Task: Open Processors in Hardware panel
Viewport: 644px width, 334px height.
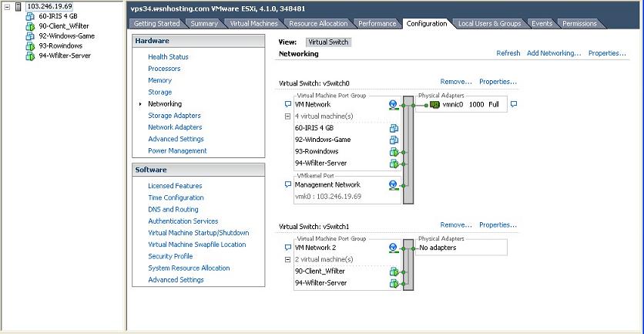Action: pyautogui.click(x=164, y=69)
